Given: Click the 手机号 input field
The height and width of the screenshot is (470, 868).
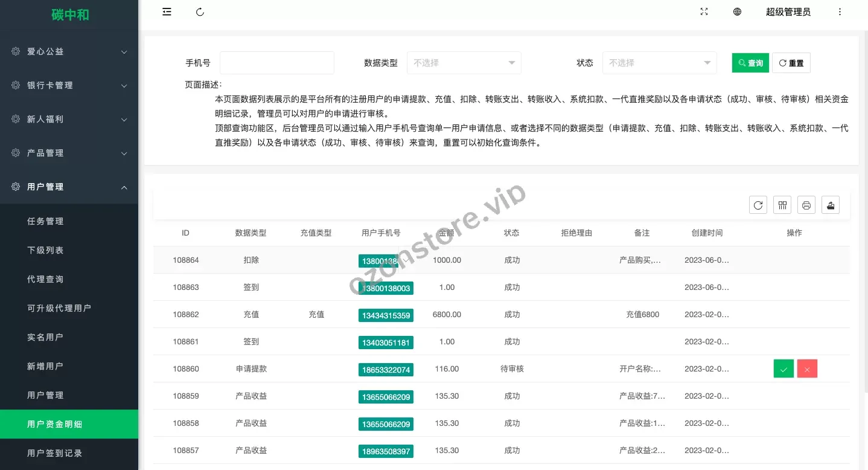Looking at the screenshot, I should pos(277,62).
